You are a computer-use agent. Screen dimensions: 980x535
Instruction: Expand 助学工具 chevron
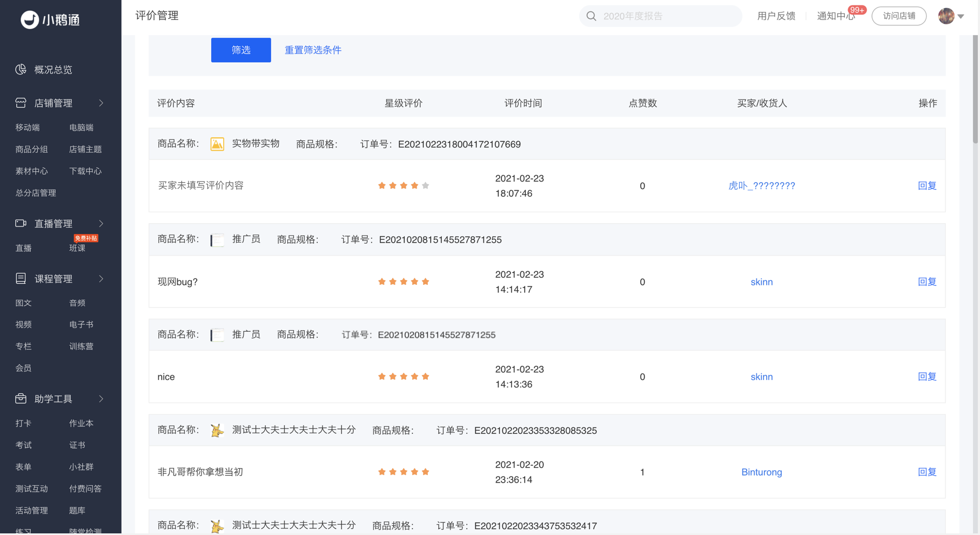[x=101, y=398]
